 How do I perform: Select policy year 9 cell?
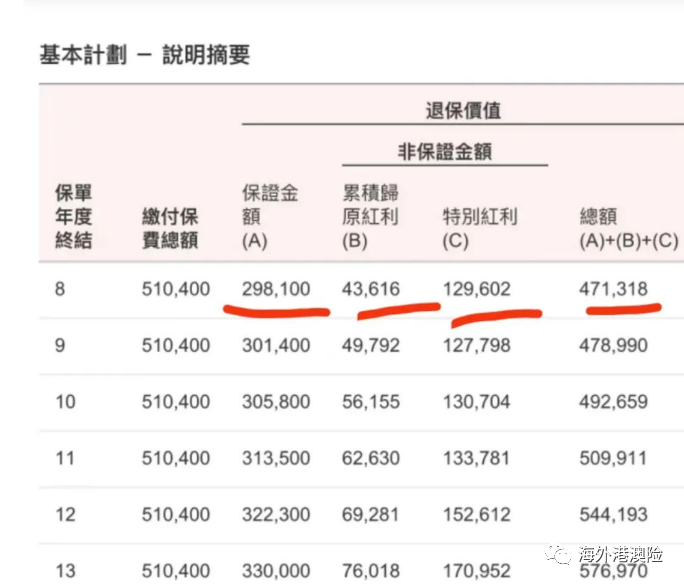pyautogui.click(x=60, y=345)
